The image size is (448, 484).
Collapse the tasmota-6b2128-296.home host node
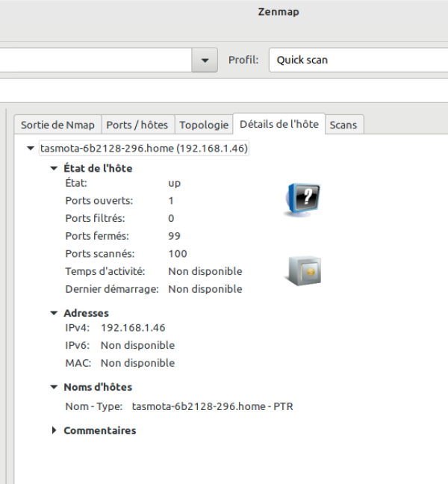pyautogui.click(x=30, y=149)
